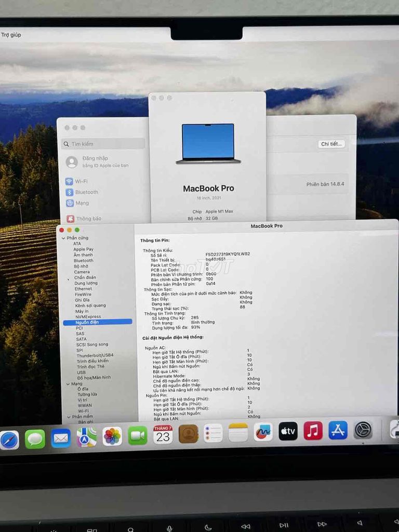Collapse the Phần cứng tree section
Viewport: 399px width, 532px height.
(x=63, y=238)
